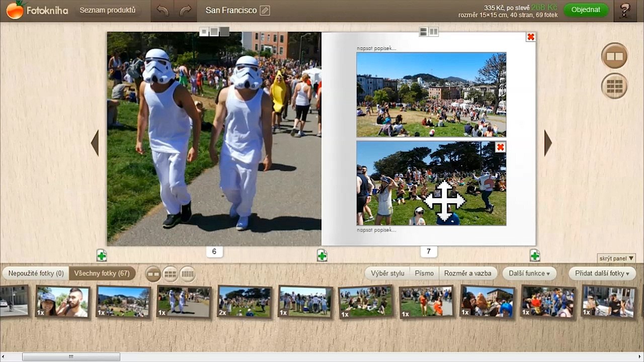
Task: Go to the next page spread
Action: [x=548, y=143]
